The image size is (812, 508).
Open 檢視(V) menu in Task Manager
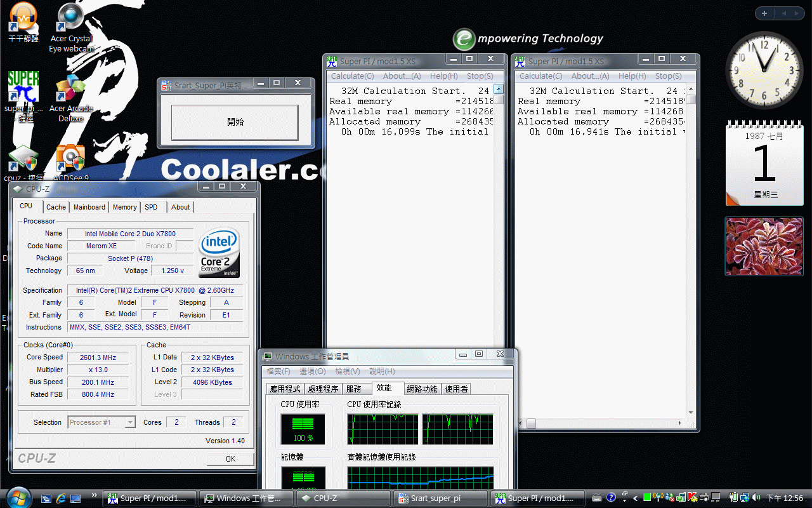347,371
